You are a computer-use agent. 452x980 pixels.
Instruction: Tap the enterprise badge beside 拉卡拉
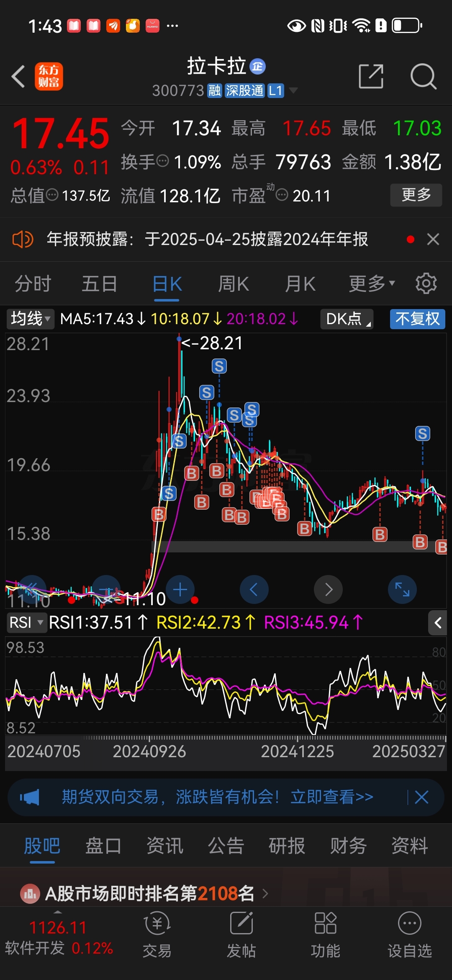257,67
